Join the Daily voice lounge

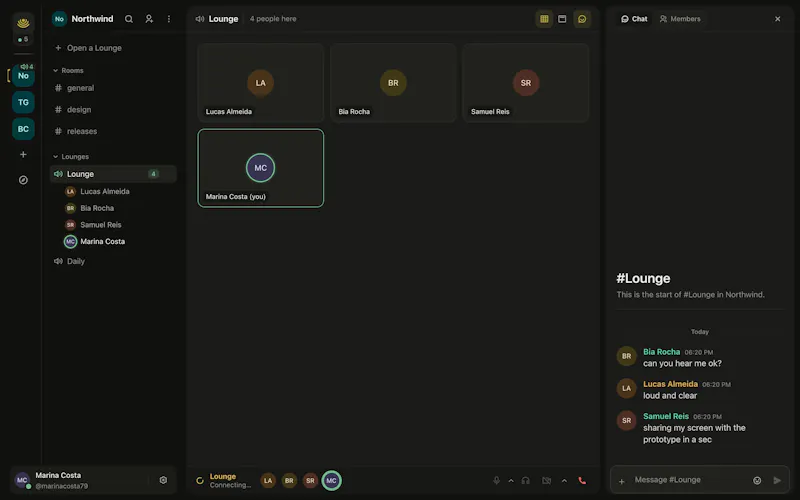(113, 261)
